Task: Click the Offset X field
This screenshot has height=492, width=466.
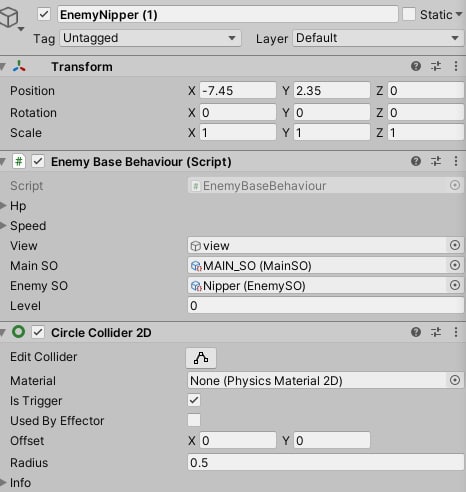Action: click(238, 441)
